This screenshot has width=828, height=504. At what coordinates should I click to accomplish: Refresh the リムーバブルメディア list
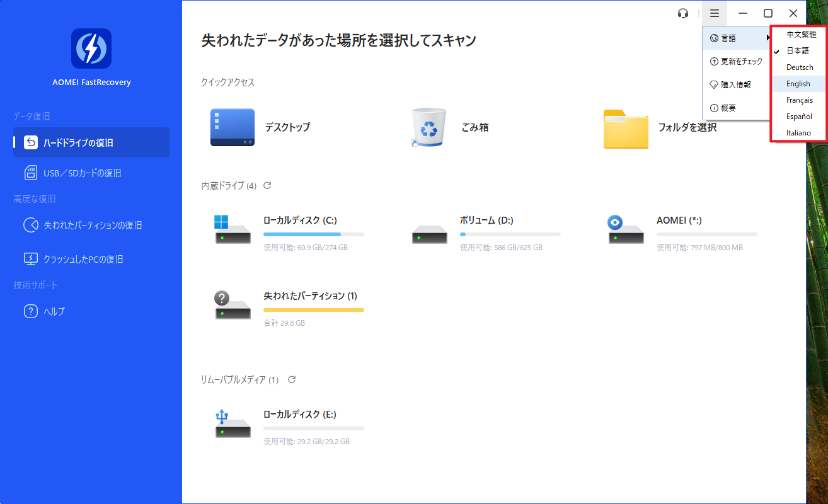click(x=292, y=379)
